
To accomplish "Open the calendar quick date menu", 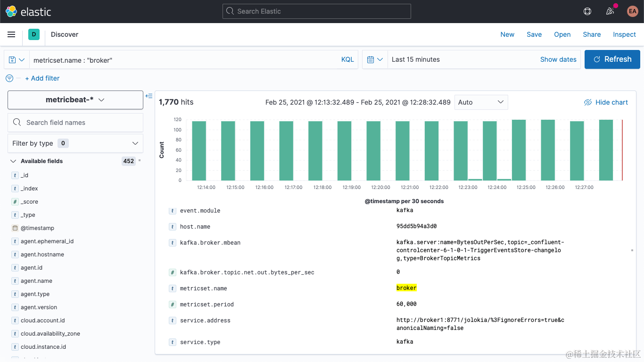I will pos(375,59).
